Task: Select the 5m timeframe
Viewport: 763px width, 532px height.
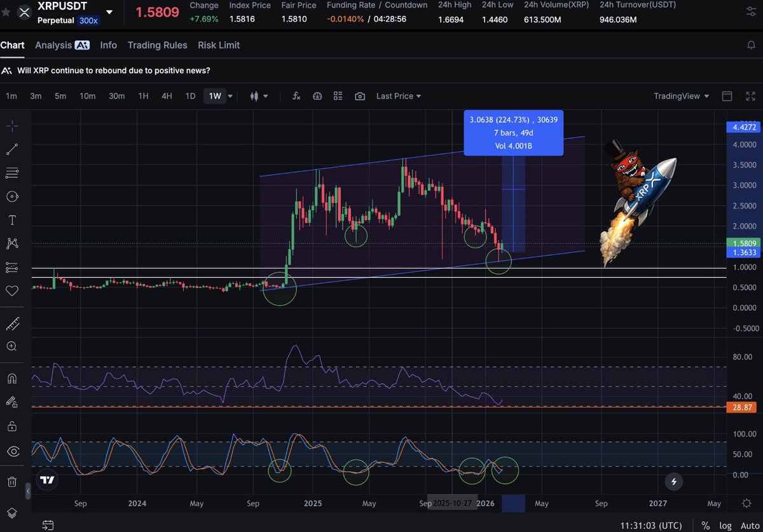Action: click(60, 96)
